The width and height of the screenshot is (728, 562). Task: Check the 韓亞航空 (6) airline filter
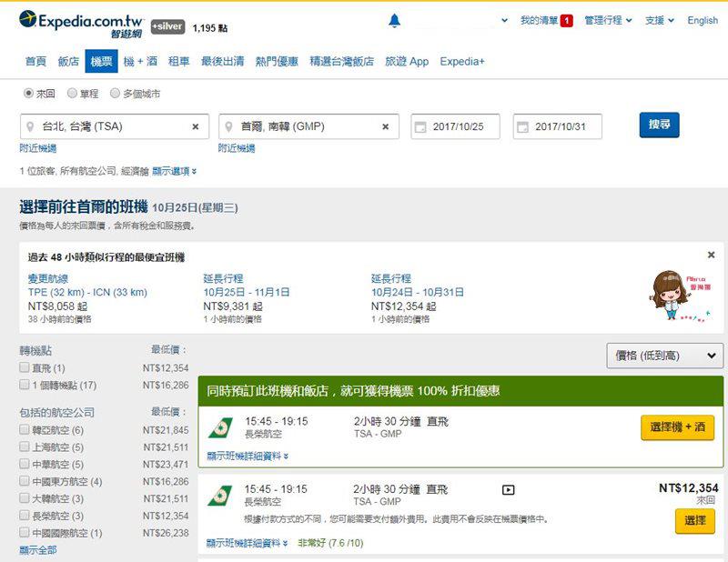click(25, 430)
